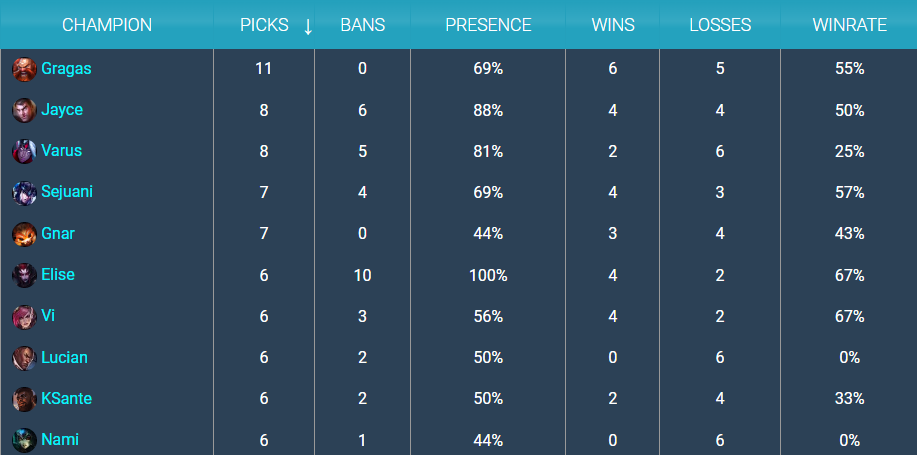Click the Elise champion portrait icon
Viewport: 917px width, 455px height.
tap(24, 275)
